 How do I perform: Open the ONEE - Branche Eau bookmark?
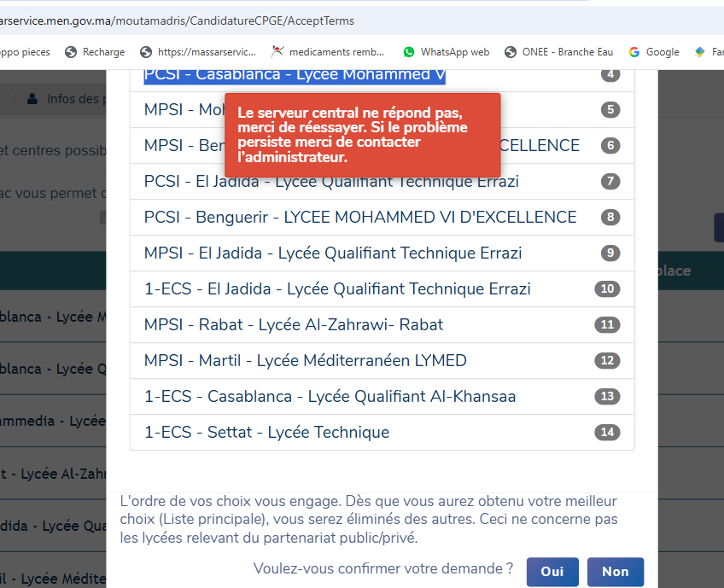click(559, 52)
